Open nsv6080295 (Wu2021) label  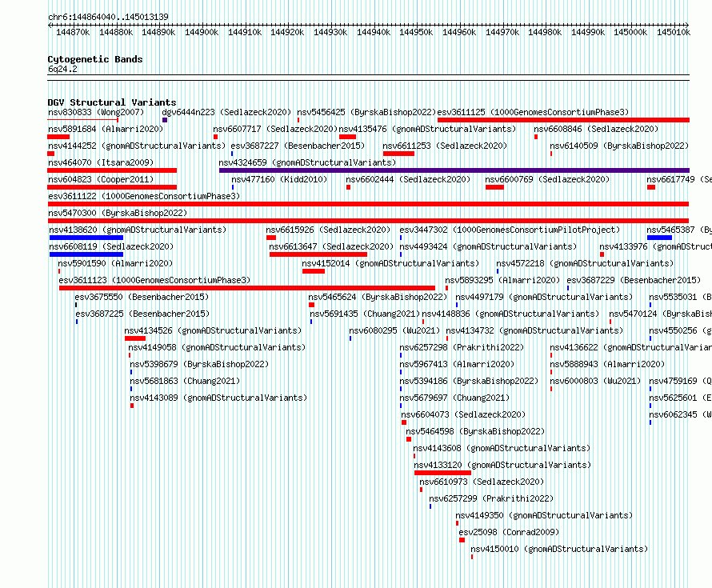[x=394, y=330]
